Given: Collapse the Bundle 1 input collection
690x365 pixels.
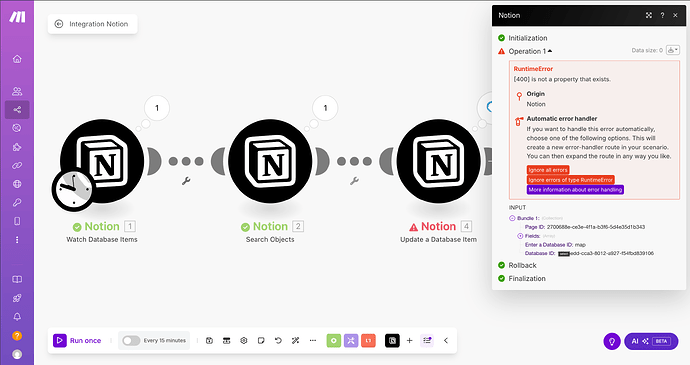Looking at the screenshot, I should (x=512, y=218).
